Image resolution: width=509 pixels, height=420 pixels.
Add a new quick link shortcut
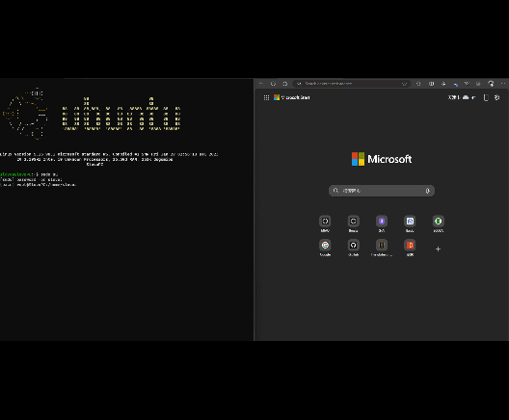(x=438, y=249)
